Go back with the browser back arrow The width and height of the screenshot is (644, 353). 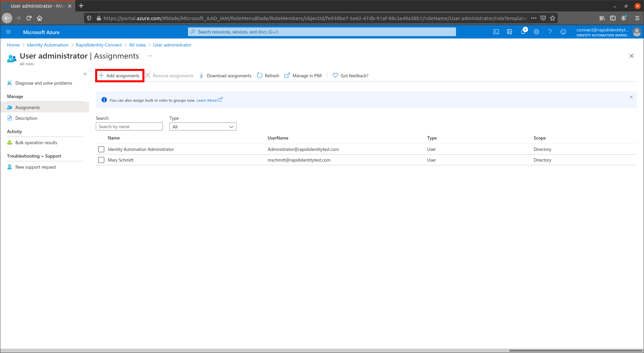[7, 18]
